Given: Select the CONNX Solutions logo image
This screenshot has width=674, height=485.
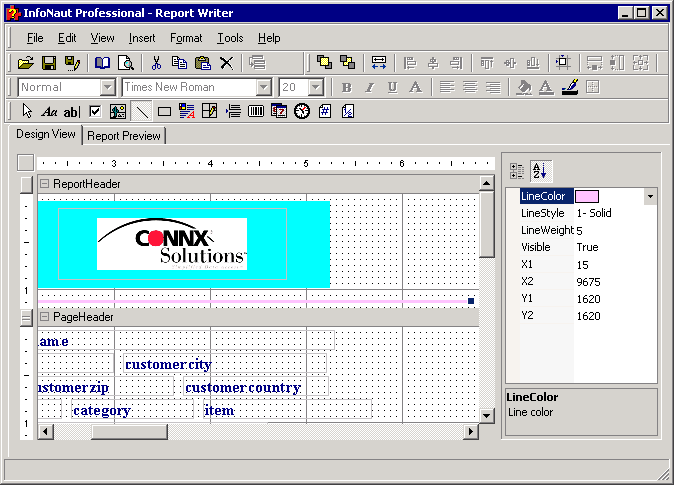Looking at the screenshot, I should tap(172, 244).
